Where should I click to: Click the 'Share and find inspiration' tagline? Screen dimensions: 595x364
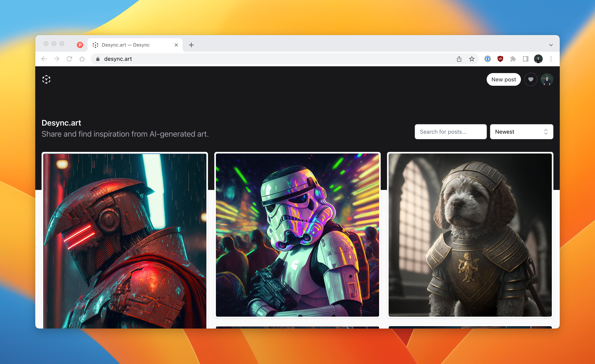tap(125, 134)
